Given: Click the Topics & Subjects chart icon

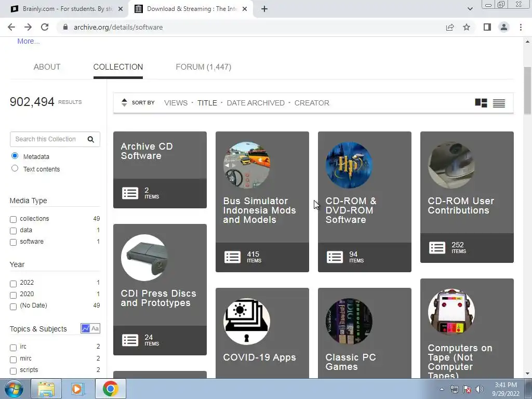Looking at the screenshot, I should [x=86, y=328].
